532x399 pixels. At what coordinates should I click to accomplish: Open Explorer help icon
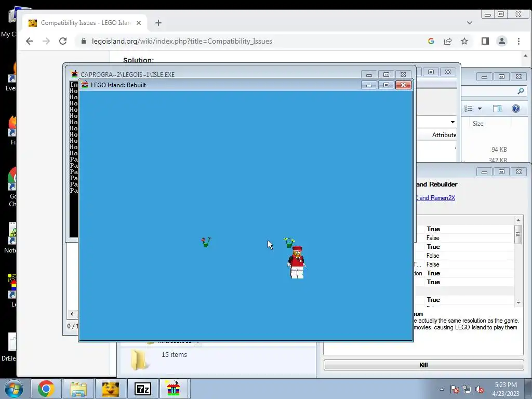tap(515, 109)
